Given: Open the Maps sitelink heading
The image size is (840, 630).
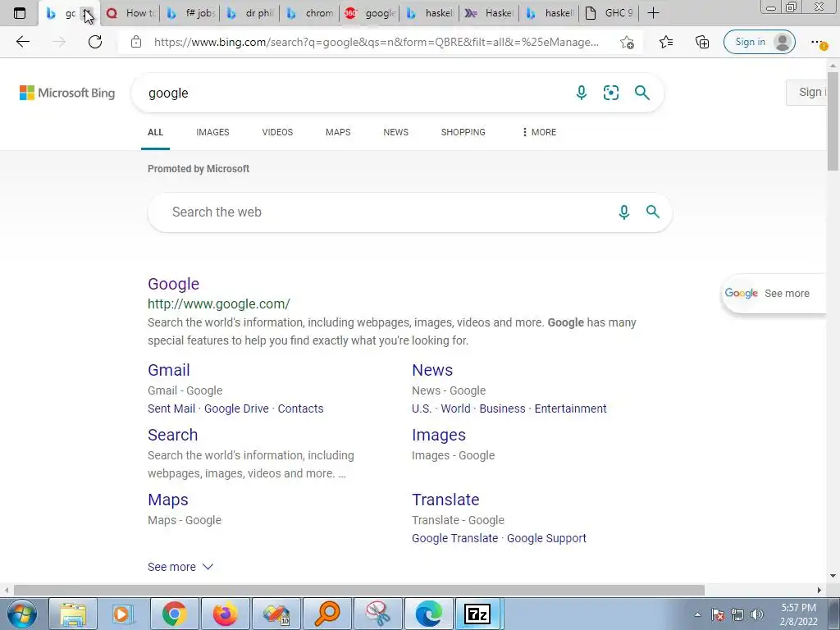Looking at the screenshot, I should coord(168,500).
